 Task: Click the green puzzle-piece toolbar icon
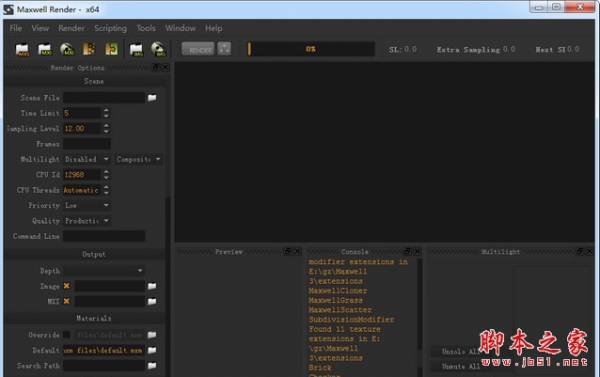pos(111,49)
